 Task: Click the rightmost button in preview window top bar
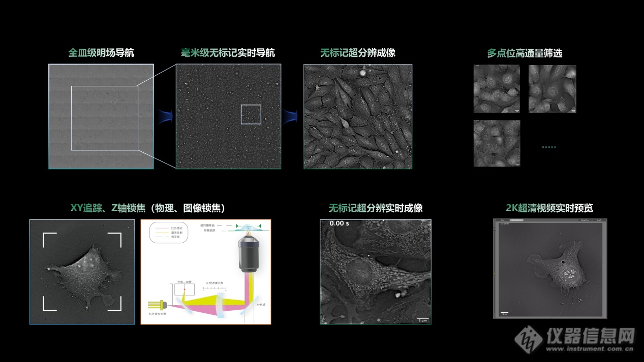point(599,220)
